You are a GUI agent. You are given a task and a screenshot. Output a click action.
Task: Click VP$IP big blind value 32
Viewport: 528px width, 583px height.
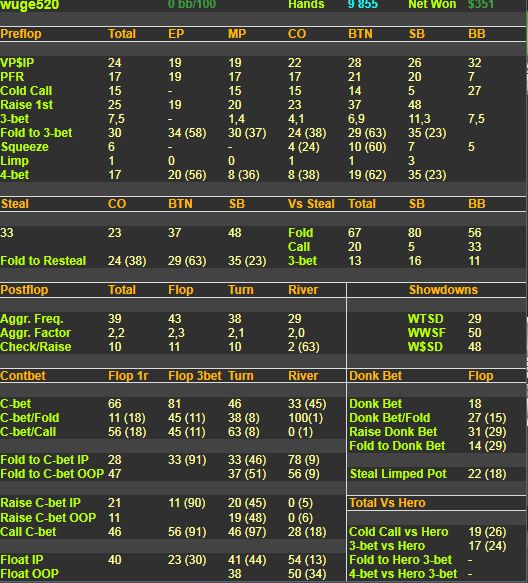474,62
